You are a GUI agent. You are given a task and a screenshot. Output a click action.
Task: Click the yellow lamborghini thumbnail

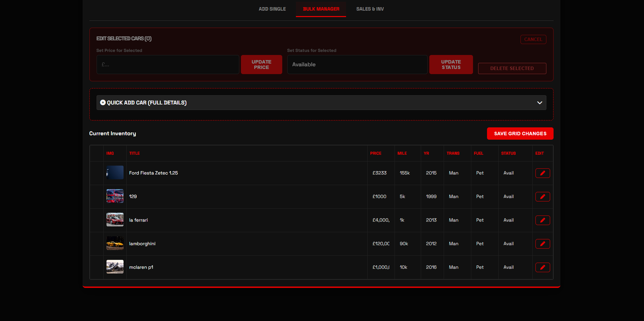(115, 243)
